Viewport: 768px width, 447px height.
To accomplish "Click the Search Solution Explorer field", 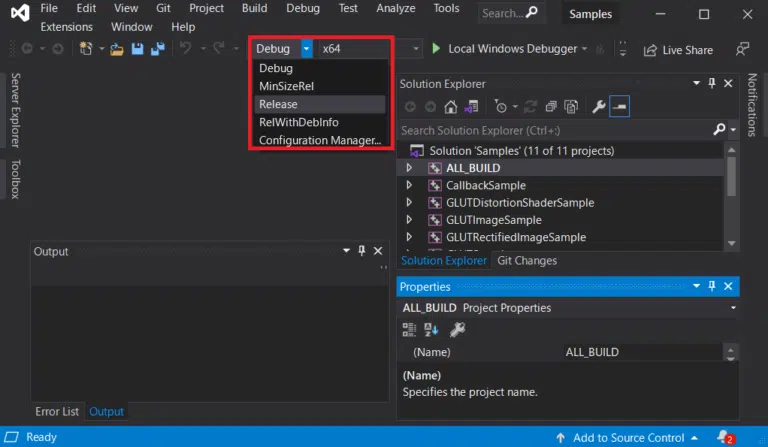I will [x=555, y=130].
